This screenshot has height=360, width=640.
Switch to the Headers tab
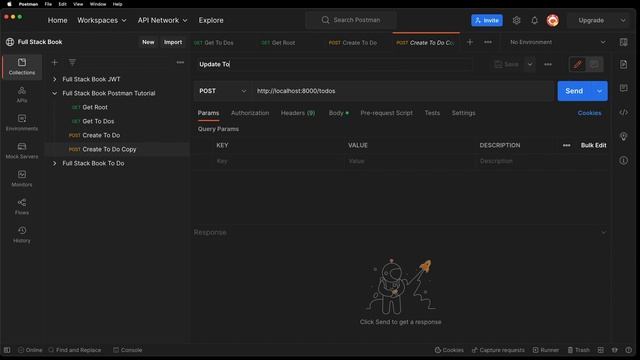(x=298, y=113)
